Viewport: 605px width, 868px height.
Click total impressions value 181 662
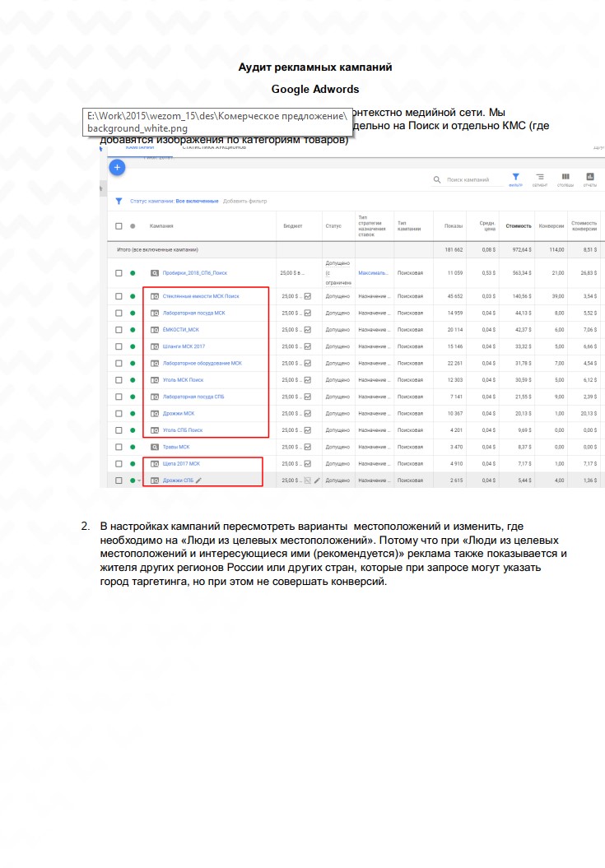click(454, 249)
